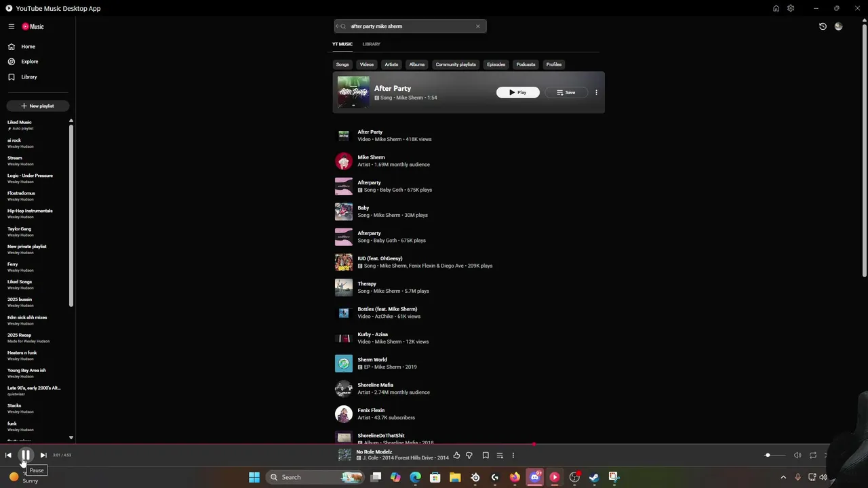Open the app settings gear
The image size is (868, 488).
(791, 8)
